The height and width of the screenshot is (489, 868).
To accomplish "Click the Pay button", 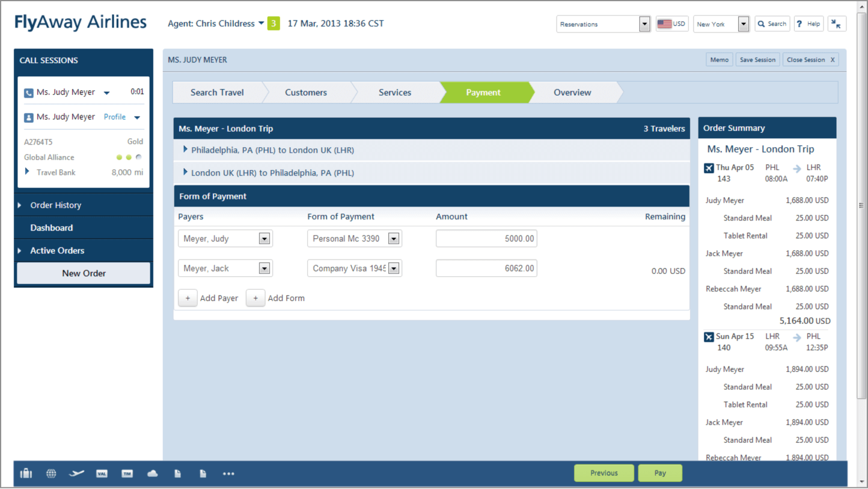I will [660, 473].
